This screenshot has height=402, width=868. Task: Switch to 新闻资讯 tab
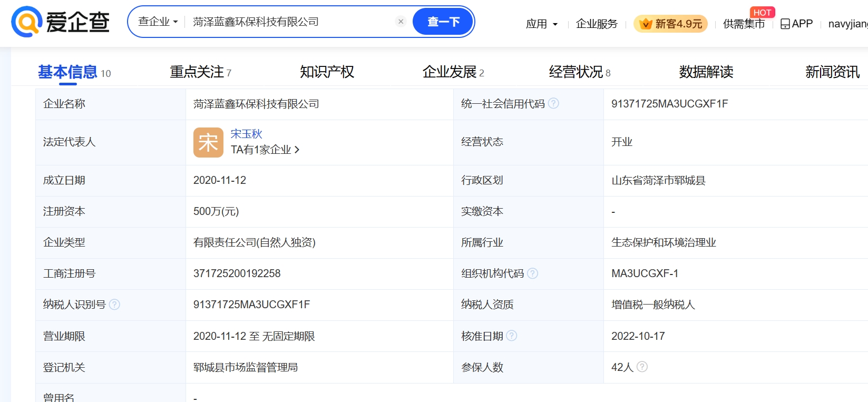(x=832, y=72)
